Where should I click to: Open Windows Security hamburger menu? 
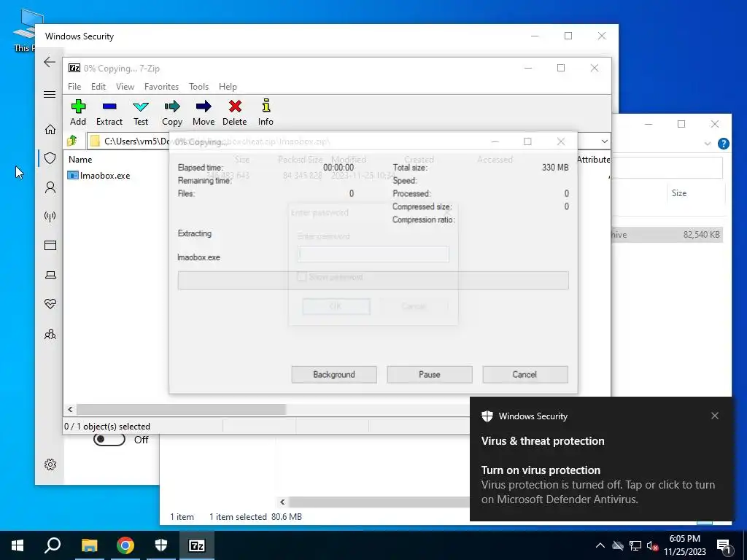click(50, 94)
